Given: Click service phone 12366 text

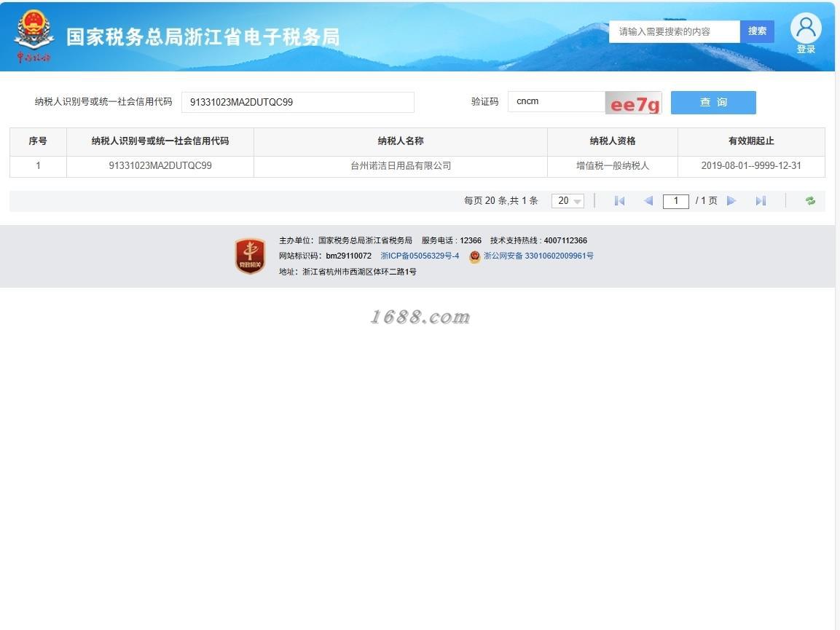Looking at the screenshot, I should [x=451, y=240].
